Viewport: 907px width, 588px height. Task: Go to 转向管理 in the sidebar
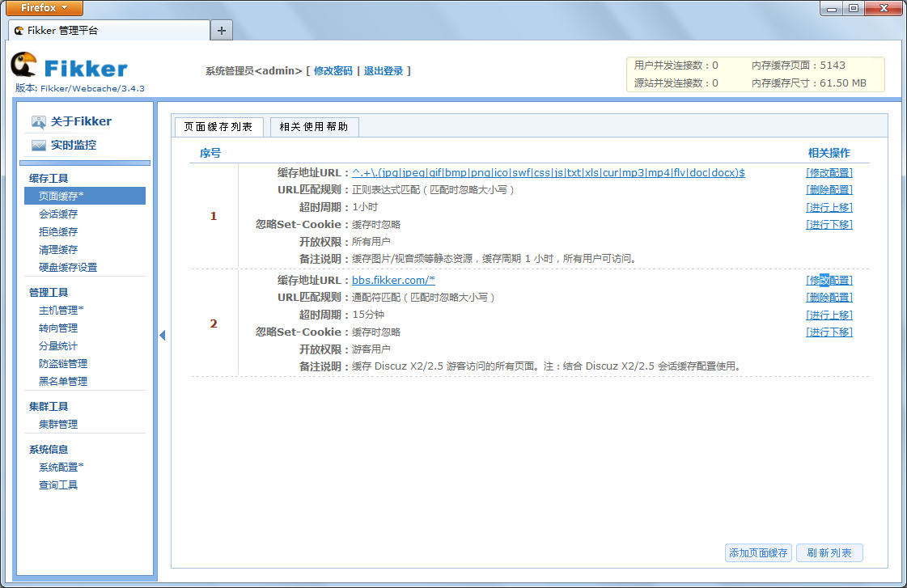coord(58,328)
